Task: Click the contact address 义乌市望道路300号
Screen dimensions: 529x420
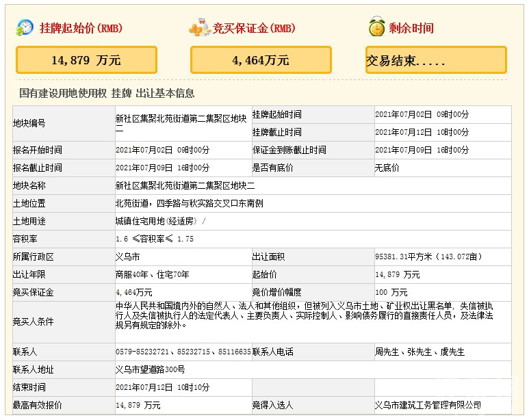Action: tap(150, 369)
